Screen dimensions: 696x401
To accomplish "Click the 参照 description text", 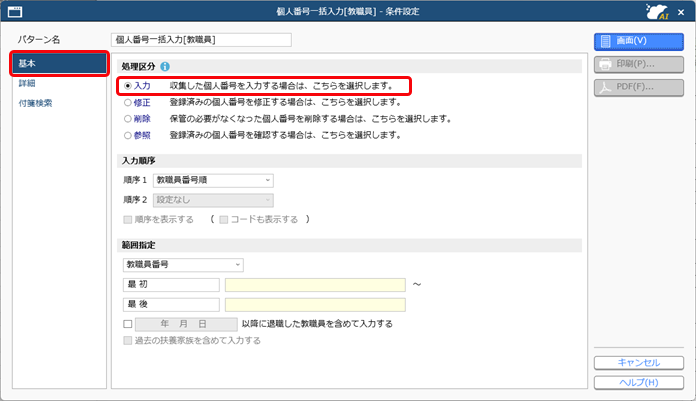I will [x=285, y=135].
